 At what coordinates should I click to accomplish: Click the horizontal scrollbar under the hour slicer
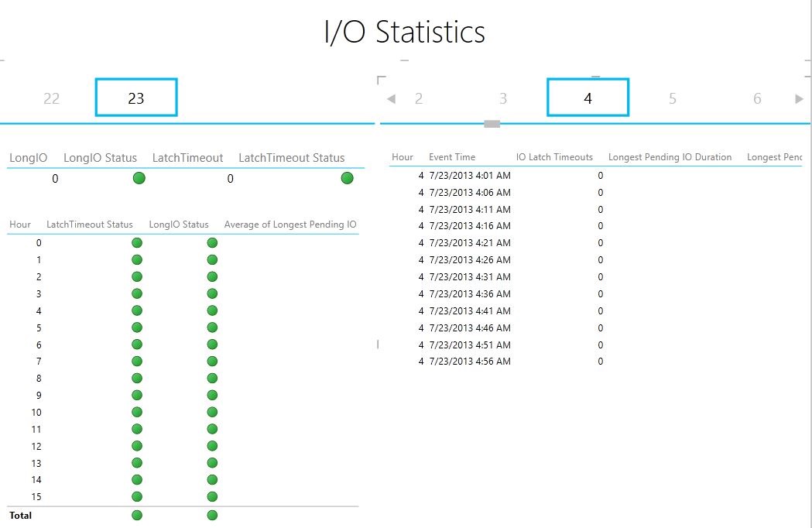click(x=493, y=122)
